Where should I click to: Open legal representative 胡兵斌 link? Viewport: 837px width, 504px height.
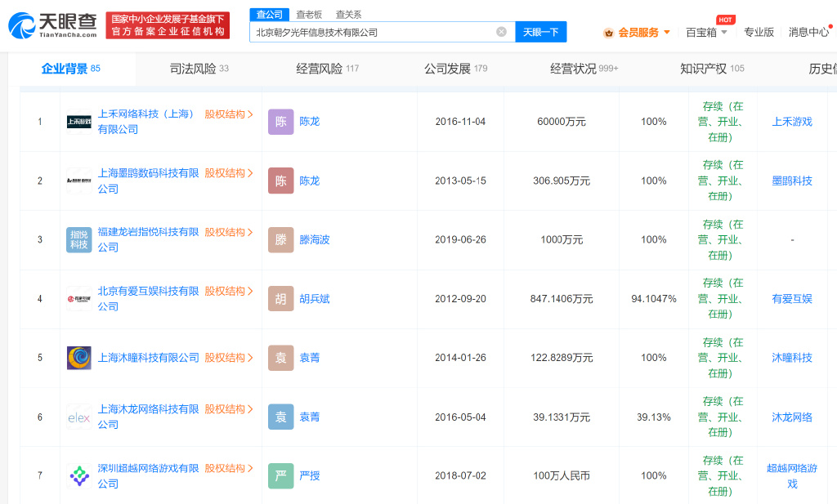pyautogui.click(x=315, y=299)
